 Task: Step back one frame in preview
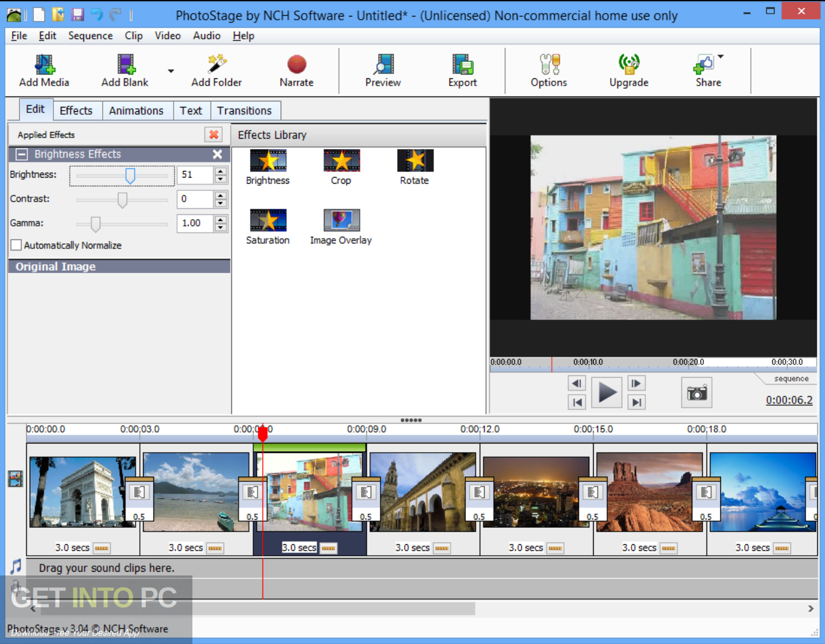coord(577,383)
